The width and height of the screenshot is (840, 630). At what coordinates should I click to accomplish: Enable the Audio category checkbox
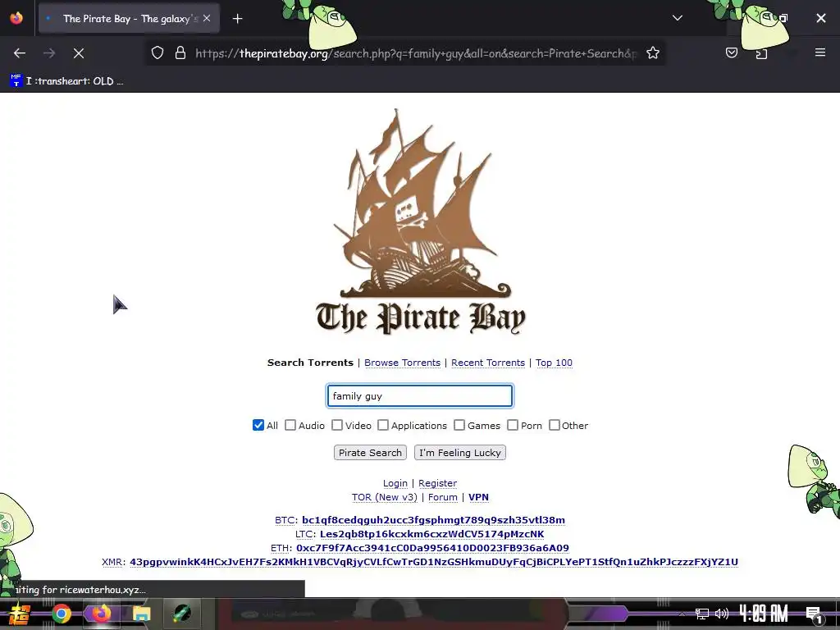[290, 426]
